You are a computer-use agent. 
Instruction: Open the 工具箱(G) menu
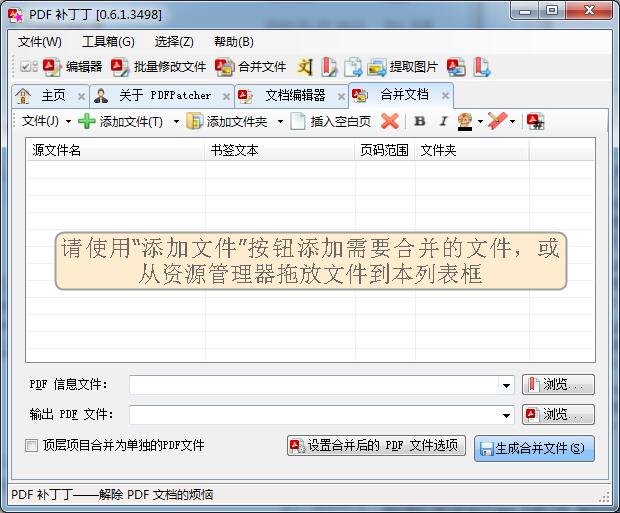pos(108,42)
